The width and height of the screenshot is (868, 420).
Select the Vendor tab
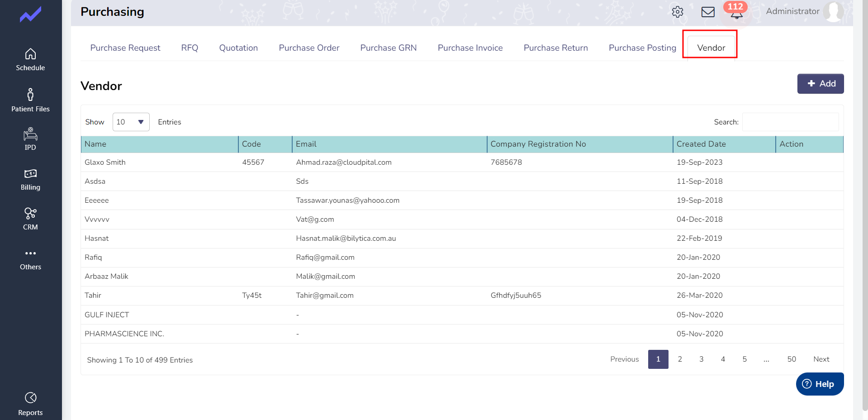click(711, 48)
